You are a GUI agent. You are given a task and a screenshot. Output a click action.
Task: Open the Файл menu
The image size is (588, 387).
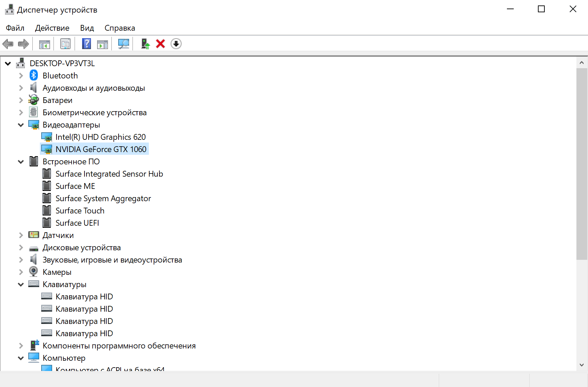pos(15,28)
